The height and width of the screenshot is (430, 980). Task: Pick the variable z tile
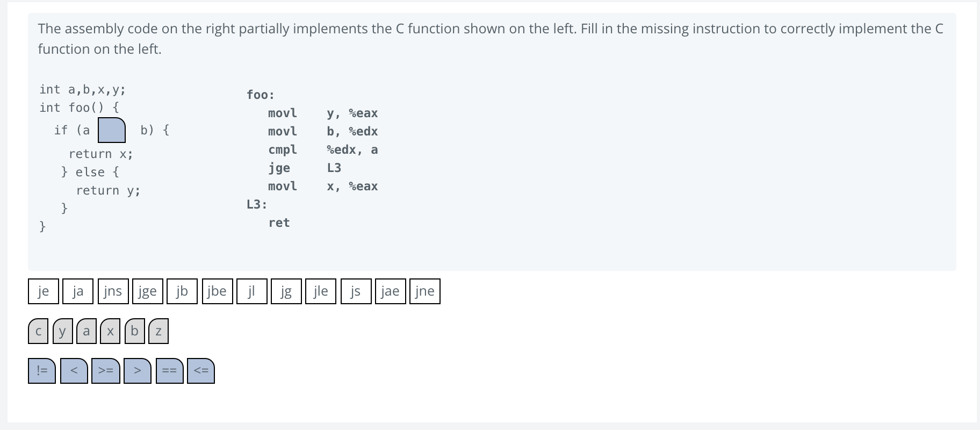click(x=158, y=331)
